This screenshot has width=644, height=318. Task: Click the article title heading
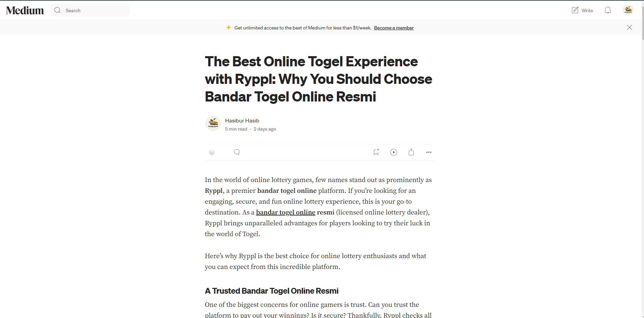(x=319, y=79)
